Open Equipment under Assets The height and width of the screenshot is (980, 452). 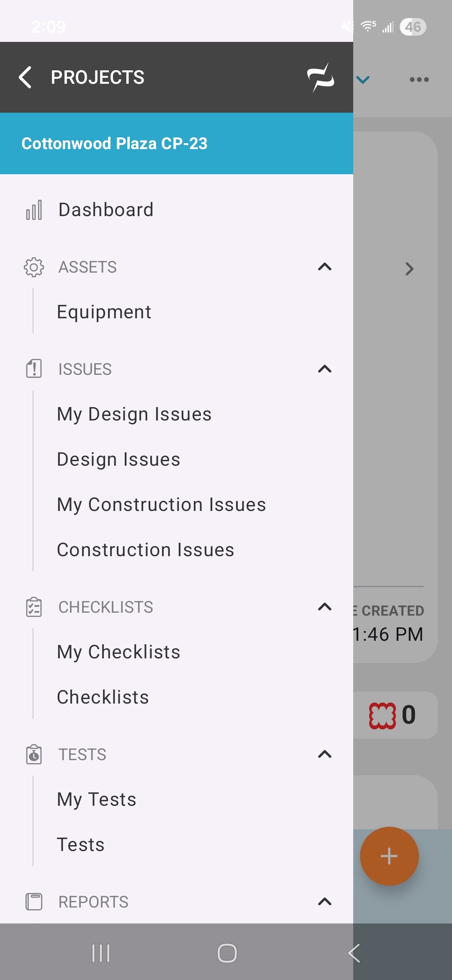pyautogui.click(x=104, y=312)
